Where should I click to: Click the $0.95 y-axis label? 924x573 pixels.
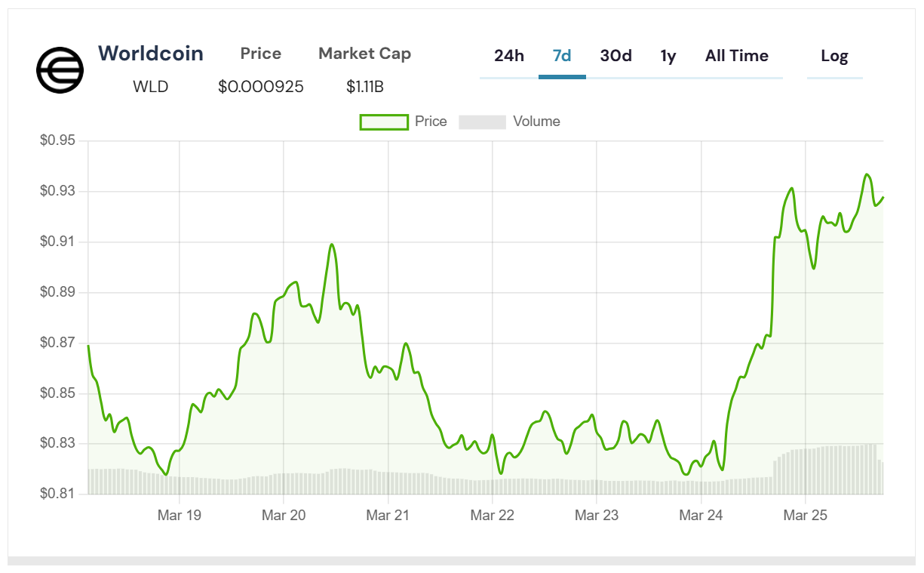click(57, 141)
